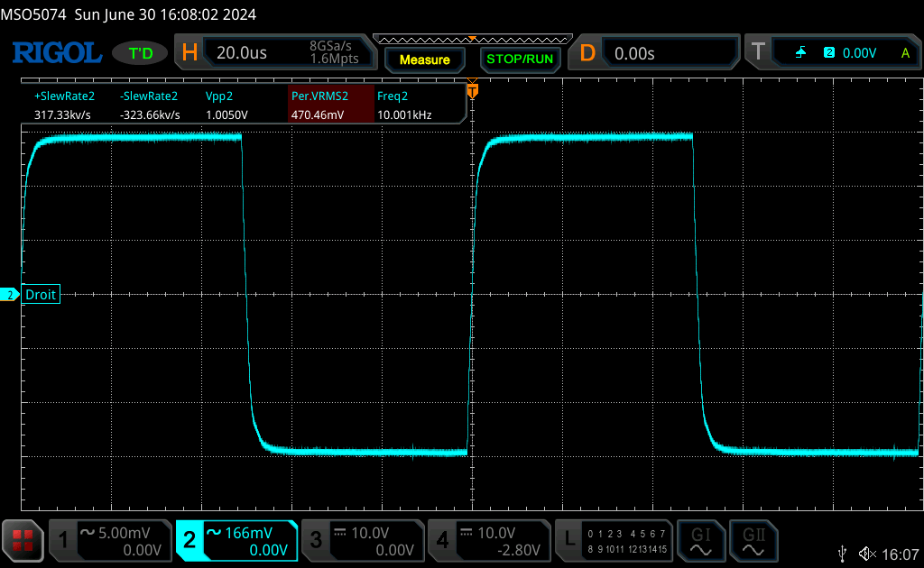Open the red grid function menu icon

coord(23,540)
